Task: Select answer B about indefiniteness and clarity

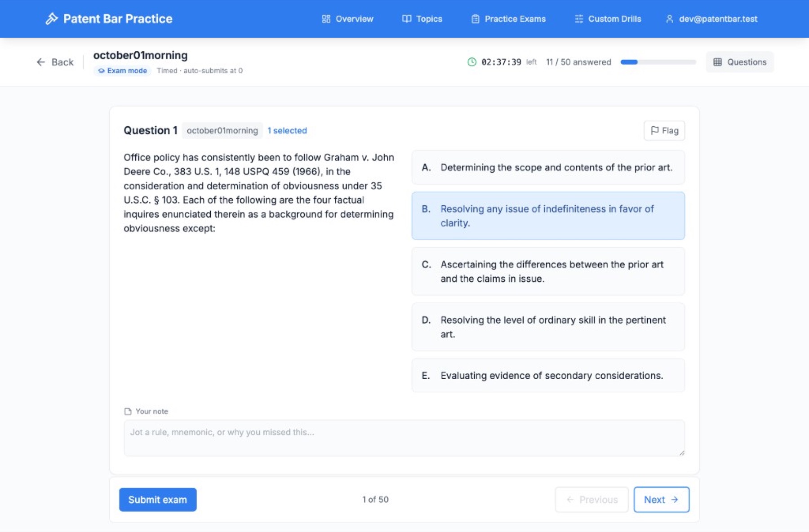Action: point(548,216)
